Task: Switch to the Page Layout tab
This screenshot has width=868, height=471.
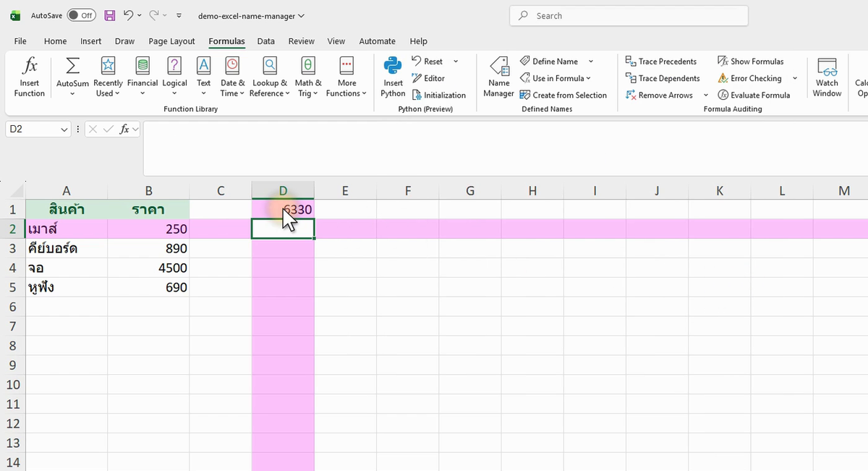Action: coord(171,41)
